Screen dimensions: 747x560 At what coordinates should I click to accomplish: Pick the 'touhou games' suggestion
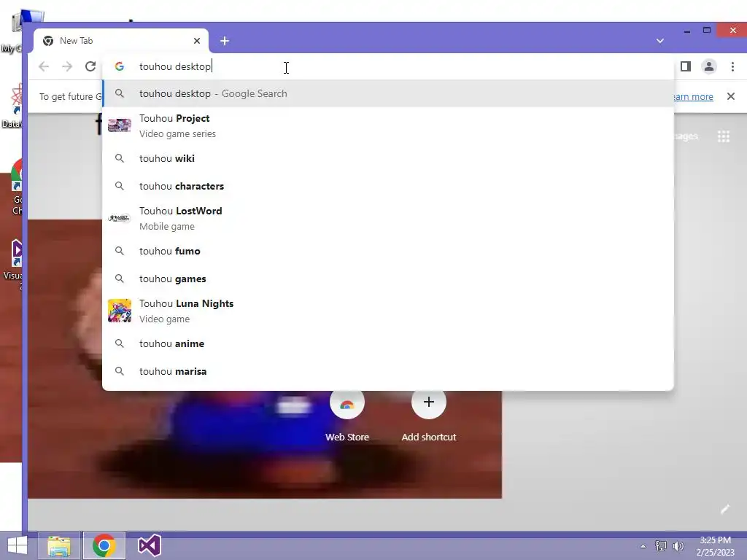388,279
